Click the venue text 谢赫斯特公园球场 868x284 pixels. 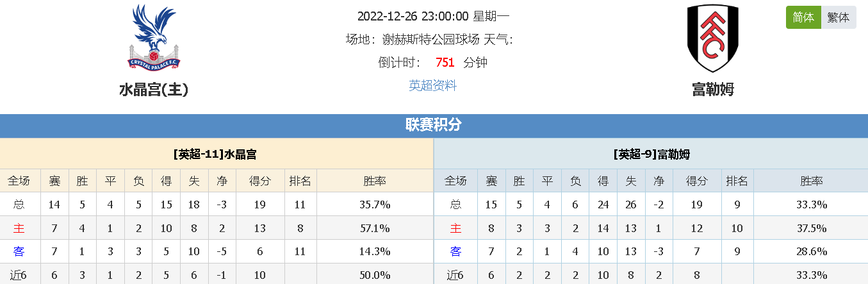tap(430, 39)
